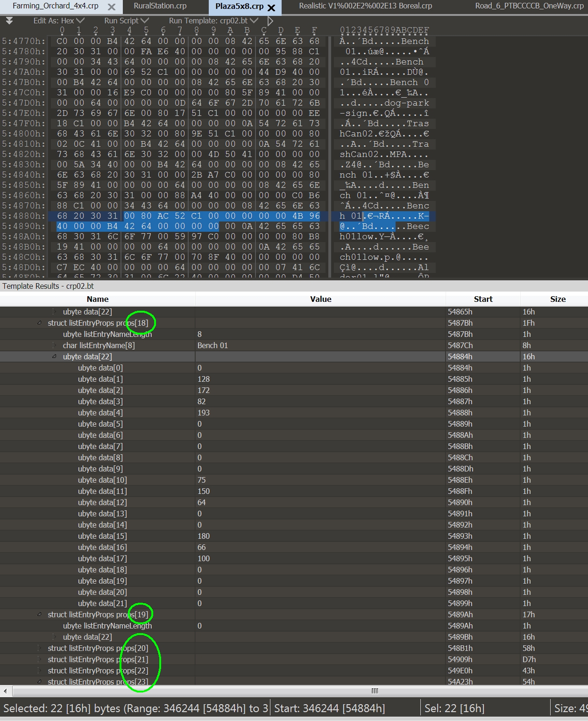This screenshot has width=588, height=721.
Task: Click the run template play arrow icon
Action: pos(270,21)
